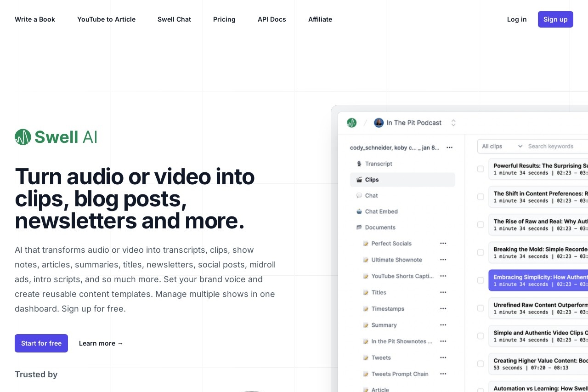Click the Log in link
588x392 pixels.
[517, 19]
